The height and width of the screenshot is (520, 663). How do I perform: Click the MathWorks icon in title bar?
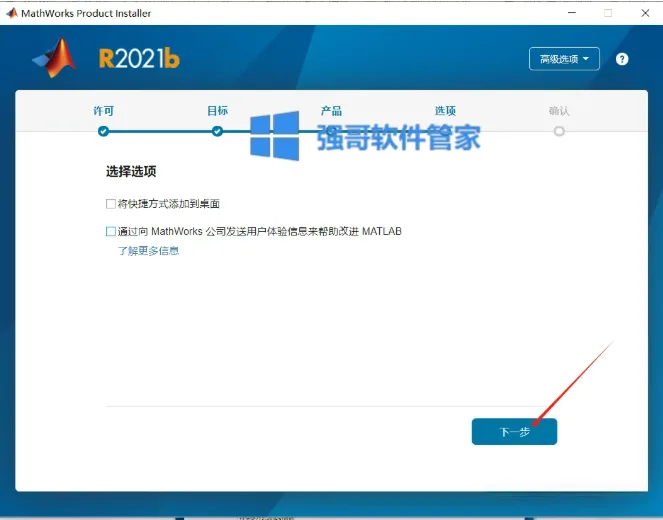click(x=11, y=13)
